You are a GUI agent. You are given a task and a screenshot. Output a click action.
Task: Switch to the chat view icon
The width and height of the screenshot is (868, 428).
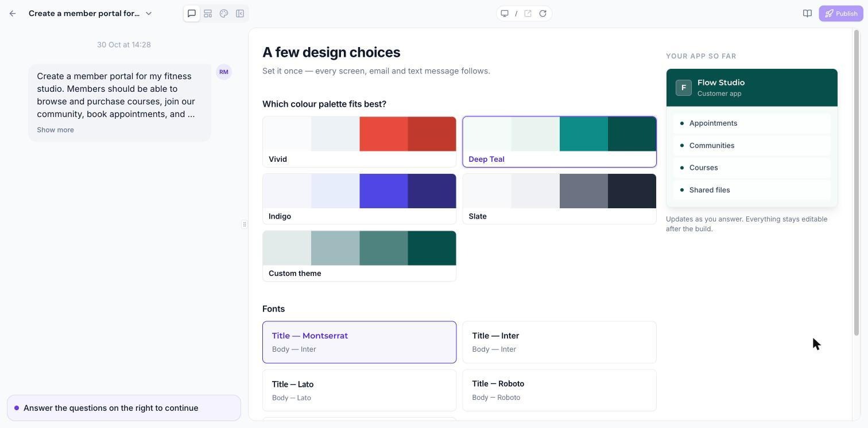[x=192, y=13]
